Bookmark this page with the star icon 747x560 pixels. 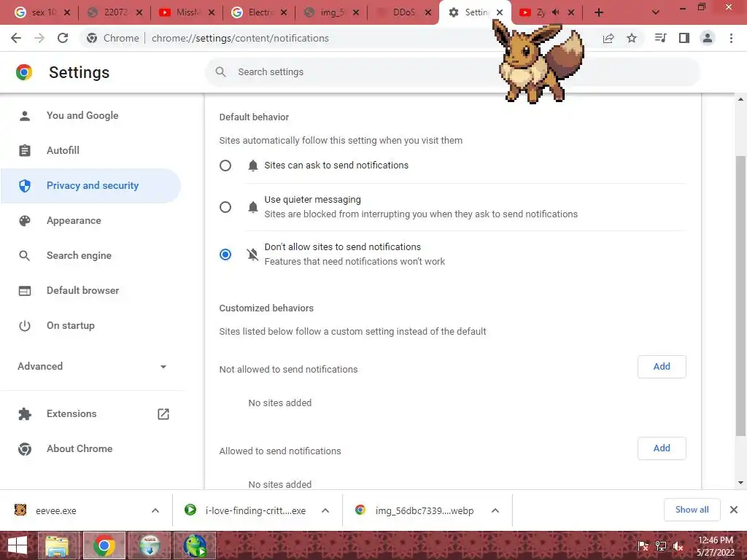(x=632, y=38)
